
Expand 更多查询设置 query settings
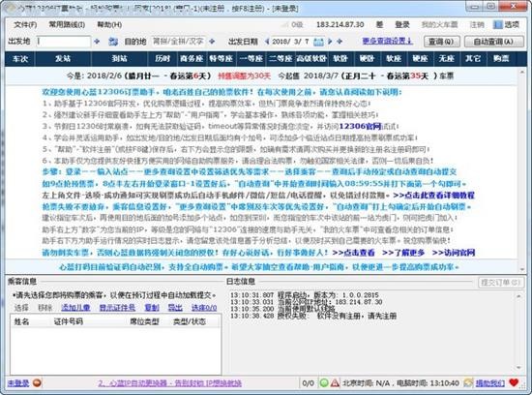click(x=388, y=41)
